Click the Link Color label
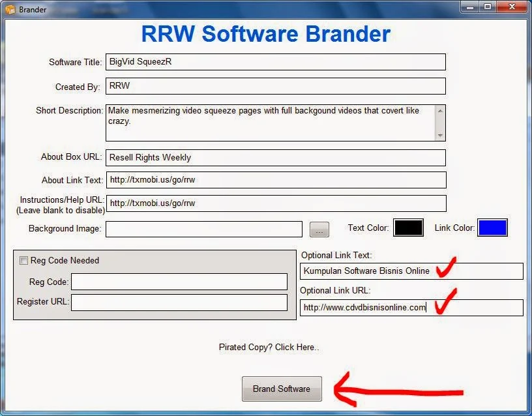The width and height of the screenshot is (532, 416). click(x=454, y=228)
